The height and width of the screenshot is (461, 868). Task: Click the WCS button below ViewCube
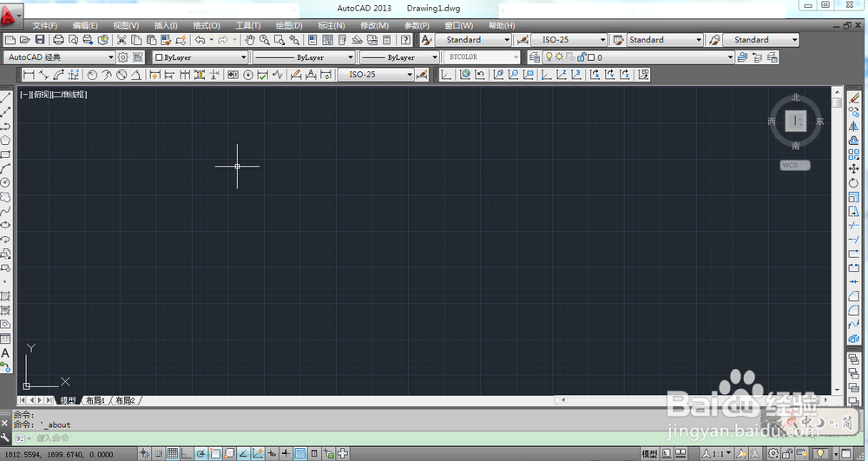[x=795, y=165]
